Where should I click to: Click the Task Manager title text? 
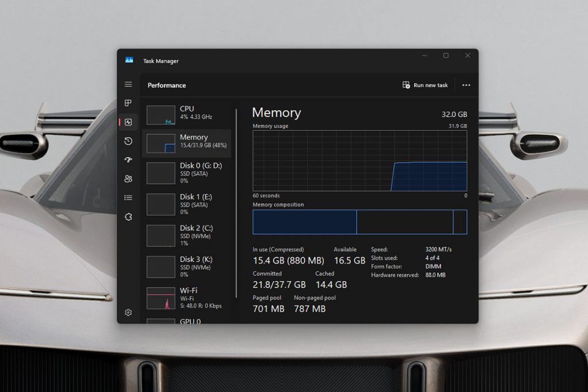[x=161, y=61]
